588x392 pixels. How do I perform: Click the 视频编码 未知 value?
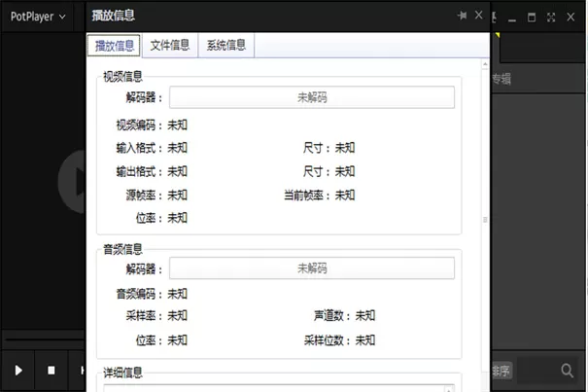pos(177,125)
